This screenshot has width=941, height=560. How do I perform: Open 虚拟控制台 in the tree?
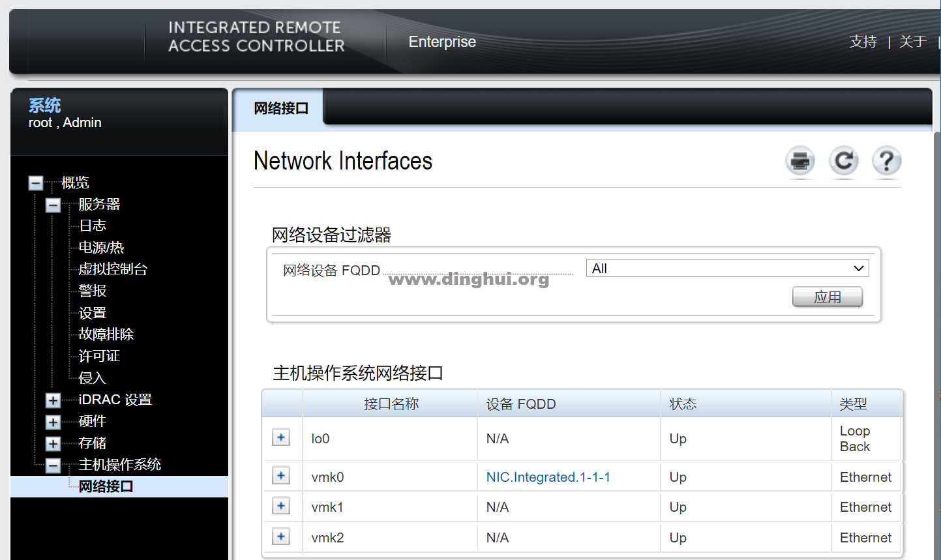113,269
